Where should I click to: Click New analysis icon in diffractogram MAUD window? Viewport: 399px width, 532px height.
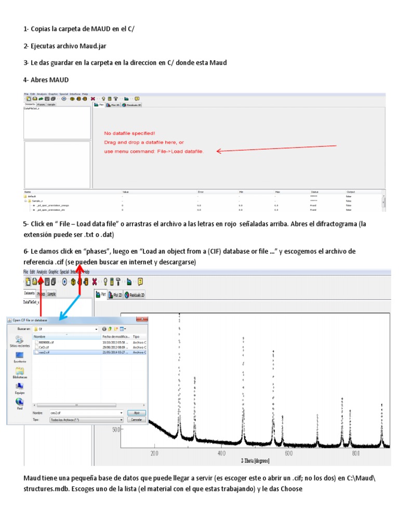(28, 282)
